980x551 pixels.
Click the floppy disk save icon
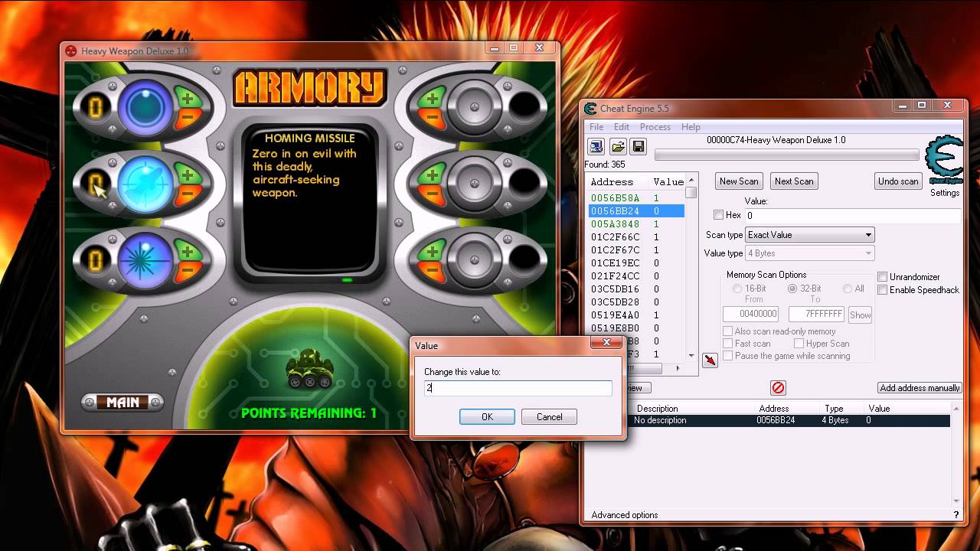(639, 146)
